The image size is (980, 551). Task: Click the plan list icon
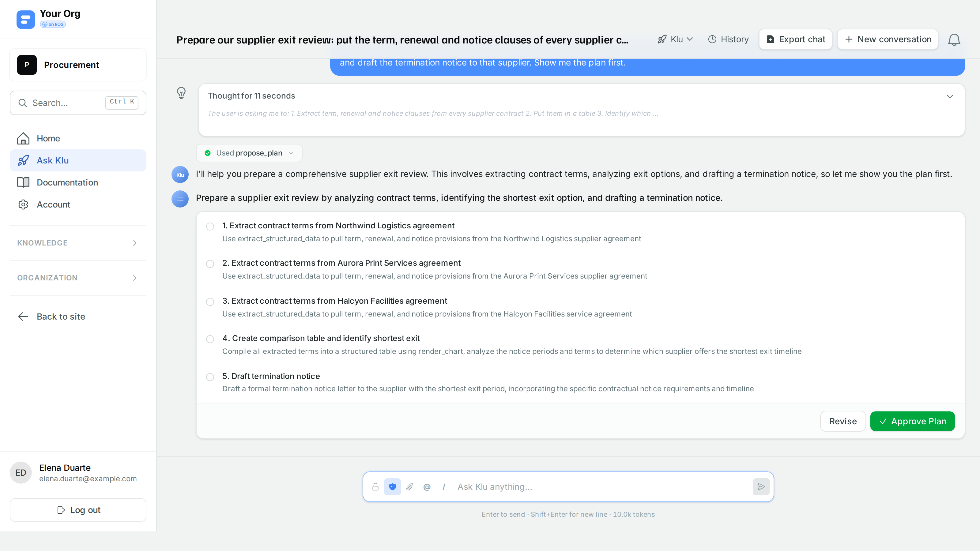(x=180, y=199)
